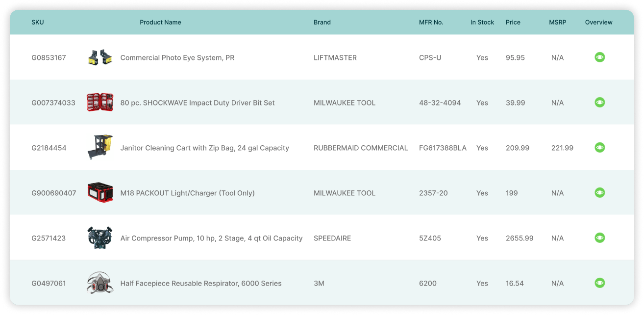
Task: Click MFR number 6200
Action: [x=428, y=283]
